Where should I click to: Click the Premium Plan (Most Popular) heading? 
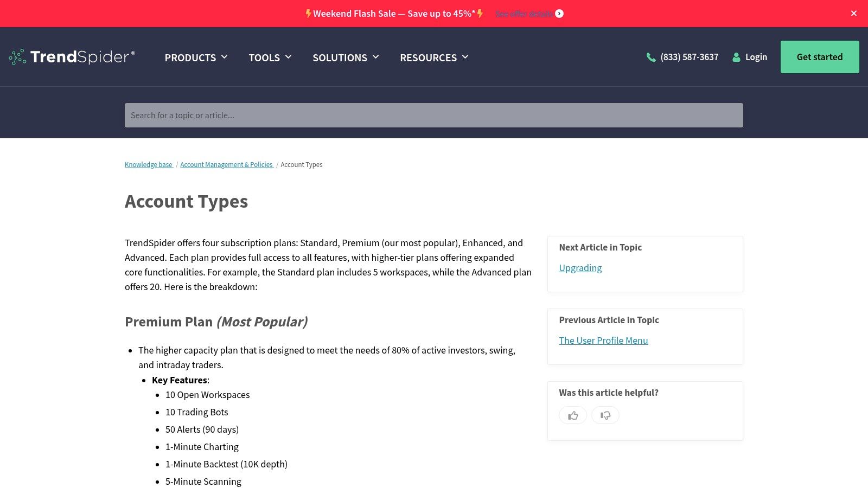[216, 322]
